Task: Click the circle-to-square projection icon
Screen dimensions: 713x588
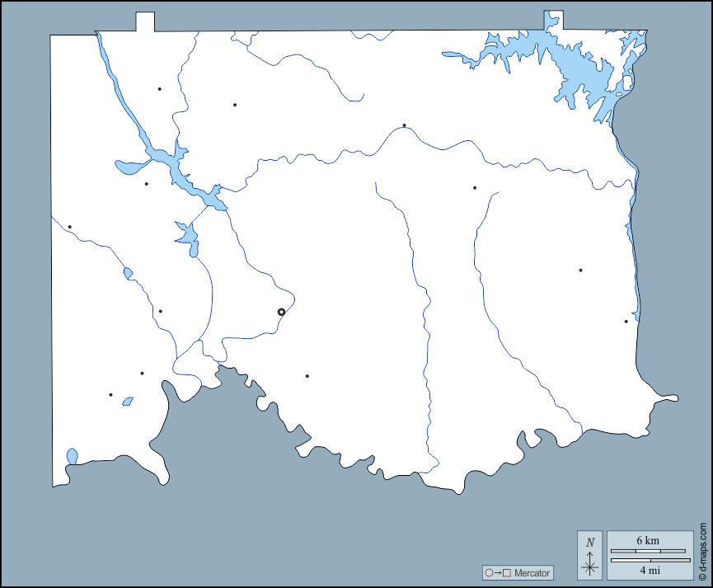Action: (x=498, y=572)
